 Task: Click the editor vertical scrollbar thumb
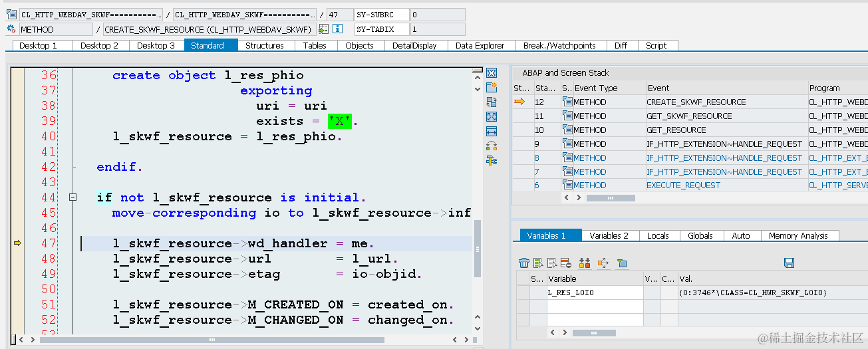tap(477, 248)
